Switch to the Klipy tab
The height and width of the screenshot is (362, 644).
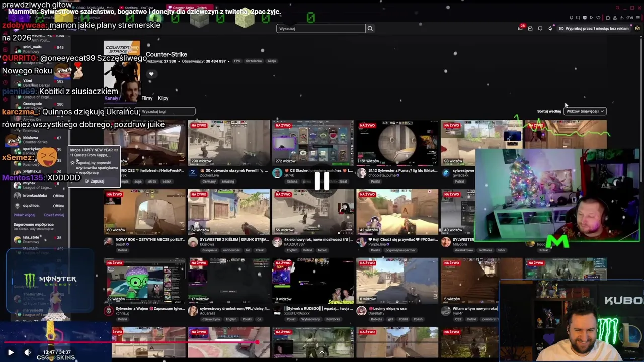click(163, 98)
